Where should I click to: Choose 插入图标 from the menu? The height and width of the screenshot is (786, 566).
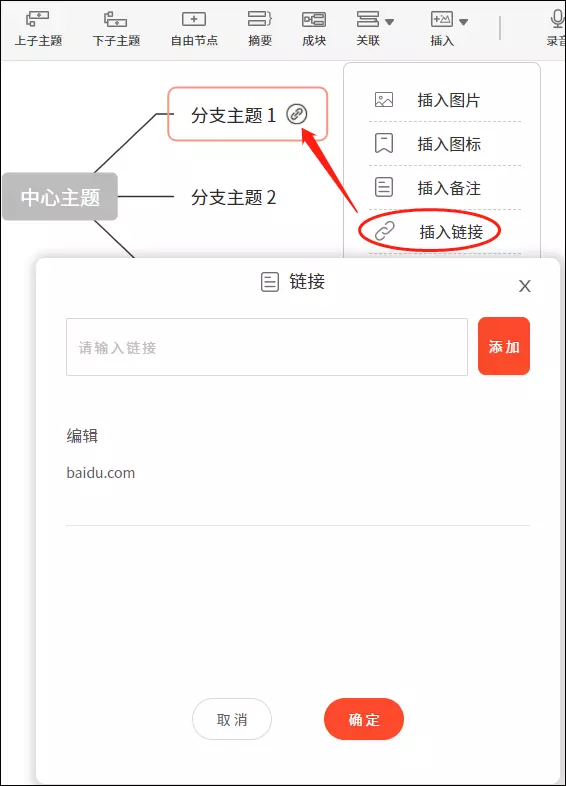click(445, 144)
